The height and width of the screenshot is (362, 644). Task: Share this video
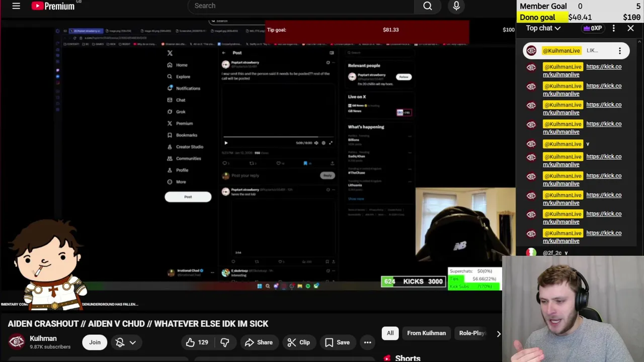(259, 342)
